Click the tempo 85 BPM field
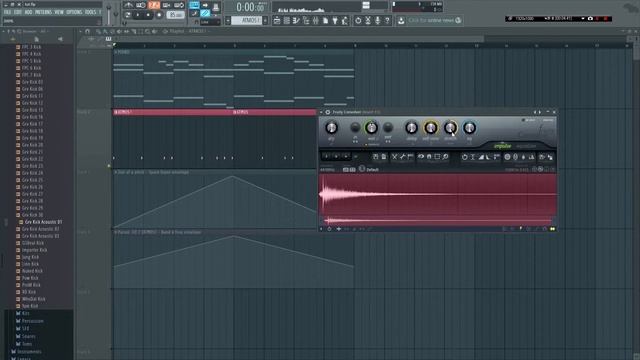This screenshot has width=640, height=360. click(176, 15)
